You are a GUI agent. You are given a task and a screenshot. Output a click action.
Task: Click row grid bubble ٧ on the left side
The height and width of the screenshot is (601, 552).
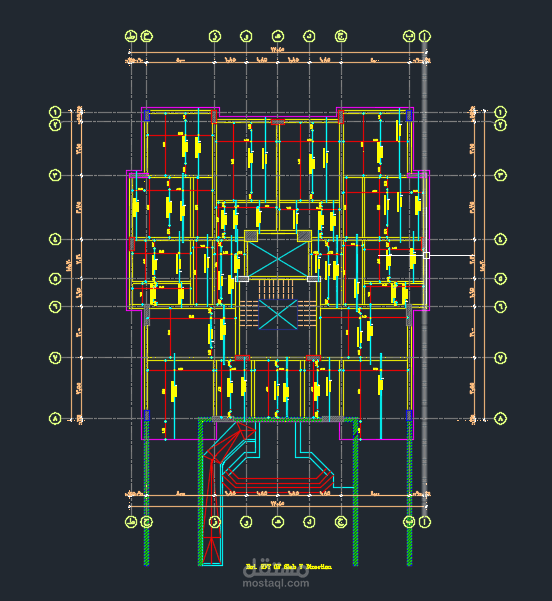[55, 358]
